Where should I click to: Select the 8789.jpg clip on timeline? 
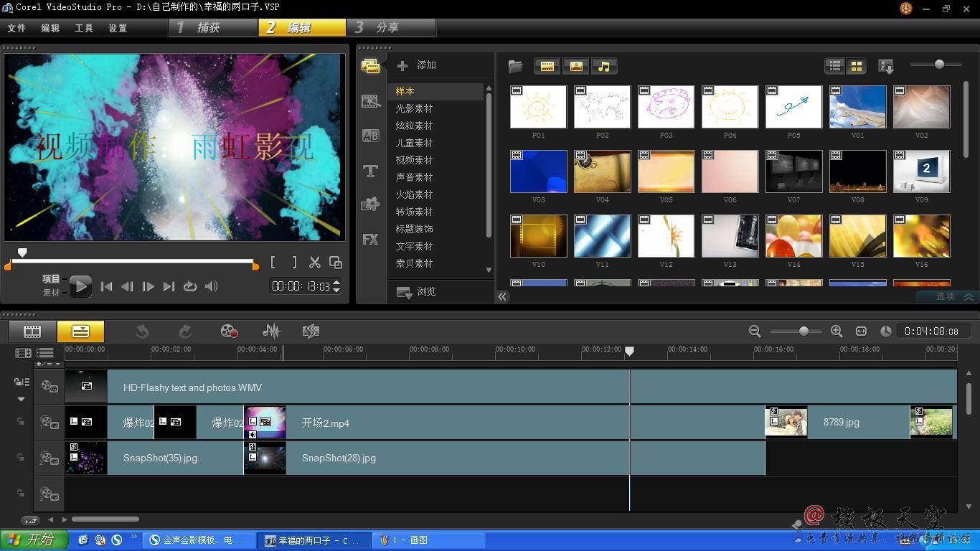(x=837, y=422)
